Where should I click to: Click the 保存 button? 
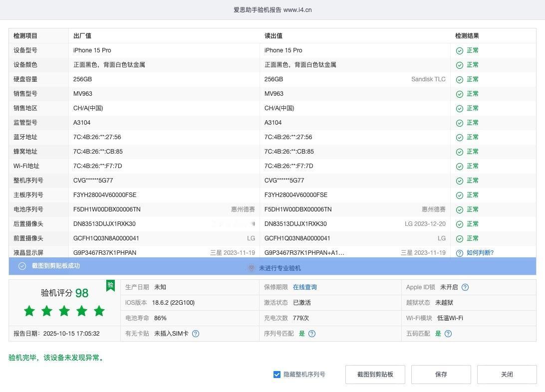441,374
